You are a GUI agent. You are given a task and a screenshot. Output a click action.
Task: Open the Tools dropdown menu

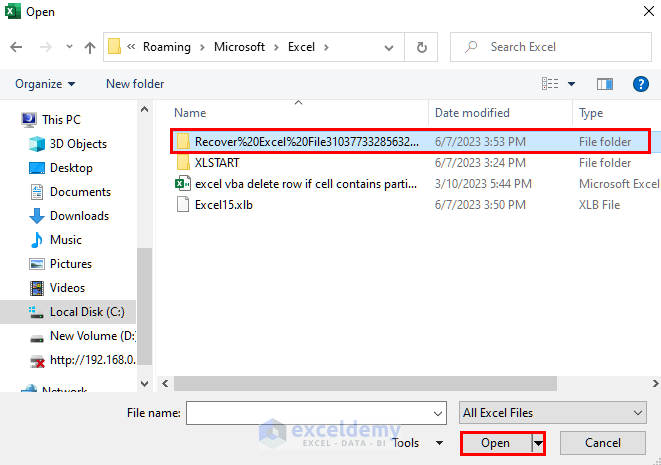click(417, 443)
